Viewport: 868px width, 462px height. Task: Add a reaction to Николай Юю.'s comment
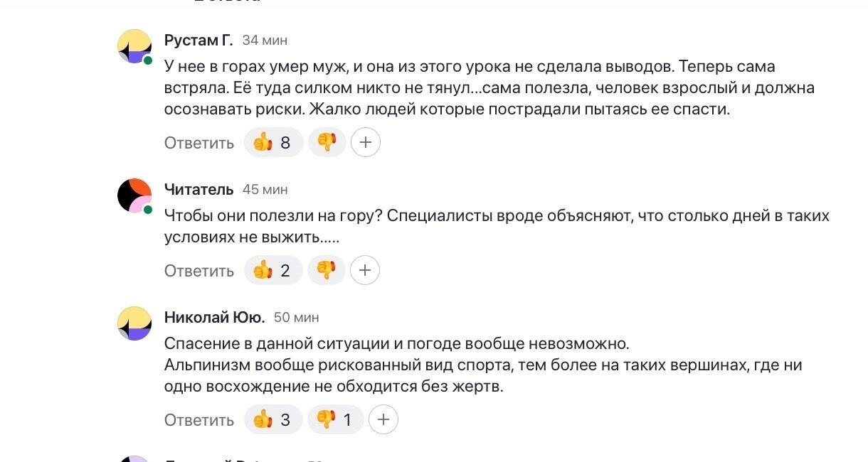[x=383, y=420]
